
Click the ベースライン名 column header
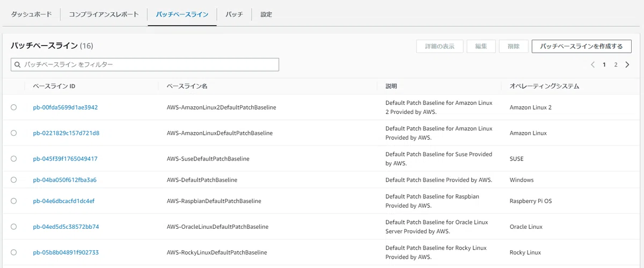187,86
